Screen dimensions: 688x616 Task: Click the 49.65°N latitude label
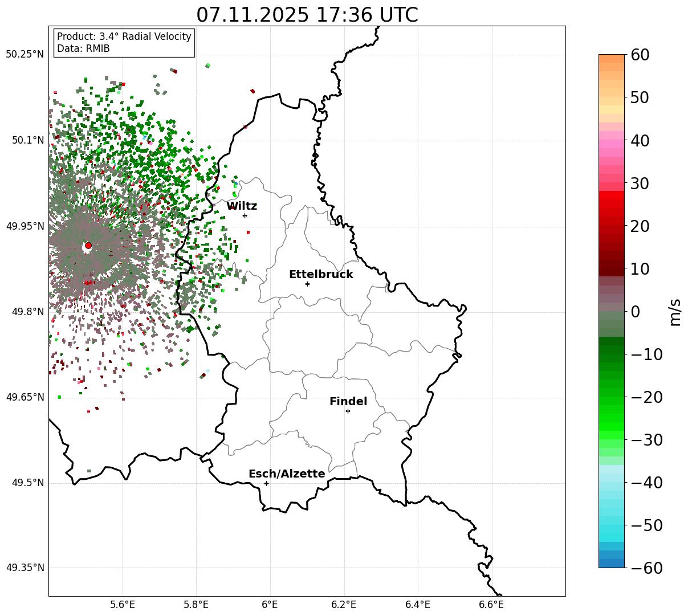pyautogui.click(x=25, y=397)
